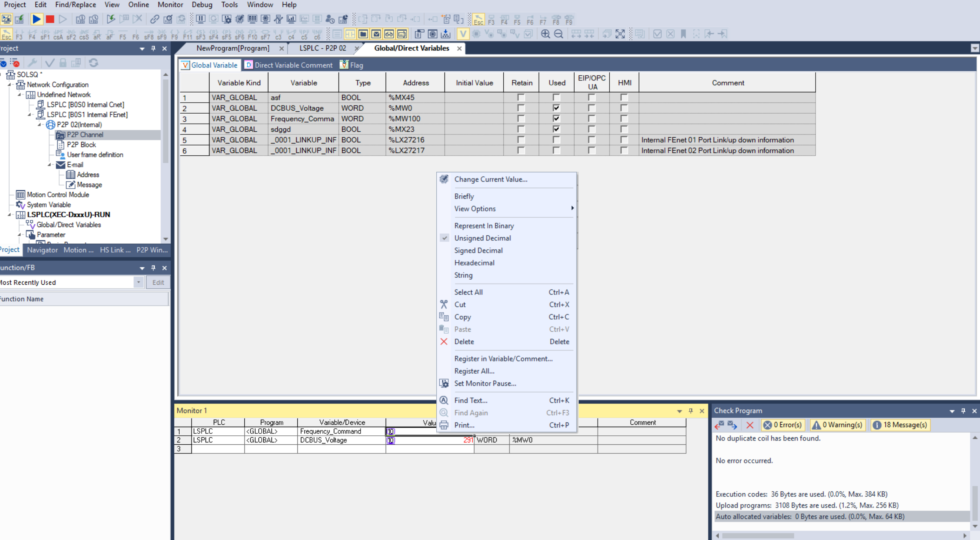Click the Connect chain-link toolbar icon
Viewport: 980px width, 540px height.
coord(155,19)
